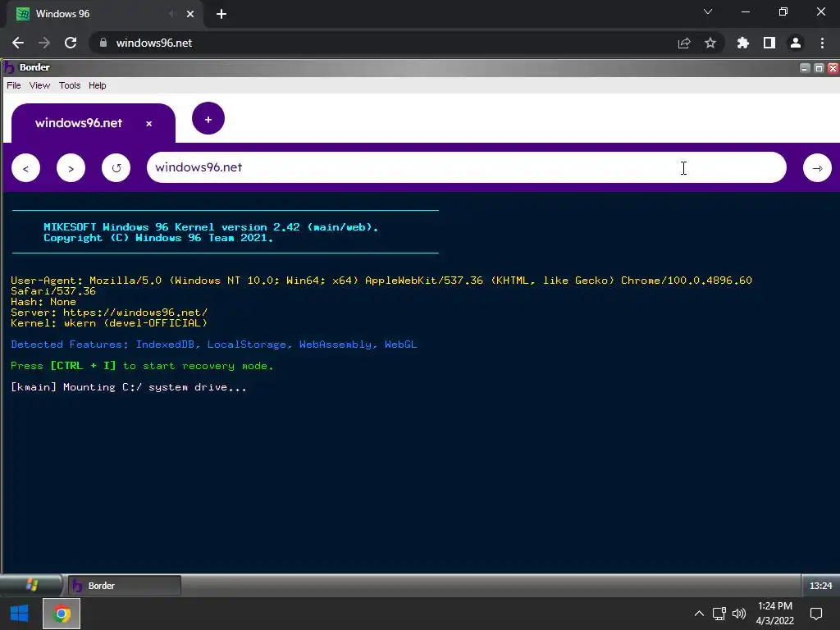
Task: Show hidden system tray icons
Action: point(699,614)
